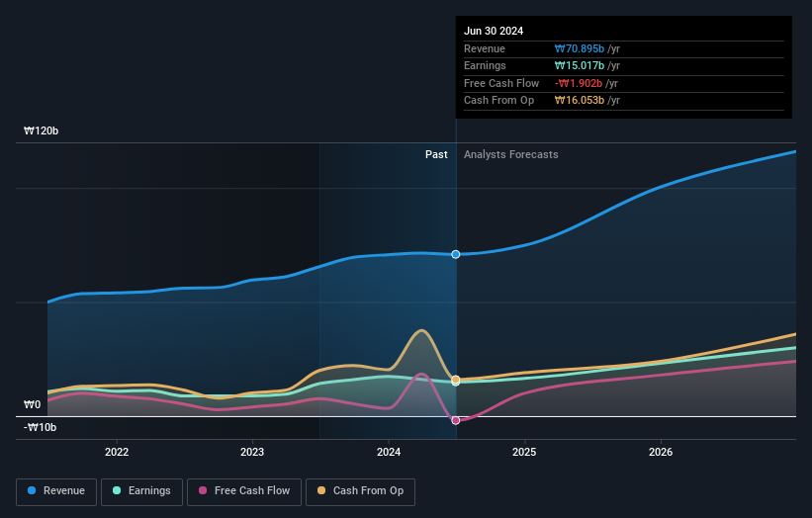Click the ₩0 y-axis label
The image size is (812, 518).
[x=32, y=404]
